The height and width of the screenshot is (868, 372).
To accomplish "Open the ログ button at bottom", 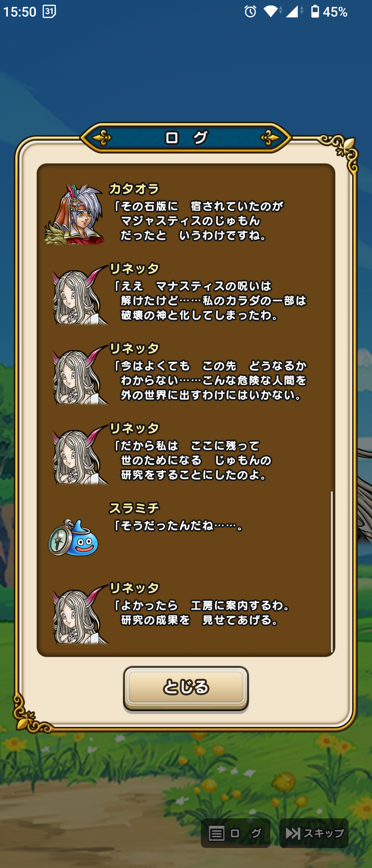I will click(235, 833).
